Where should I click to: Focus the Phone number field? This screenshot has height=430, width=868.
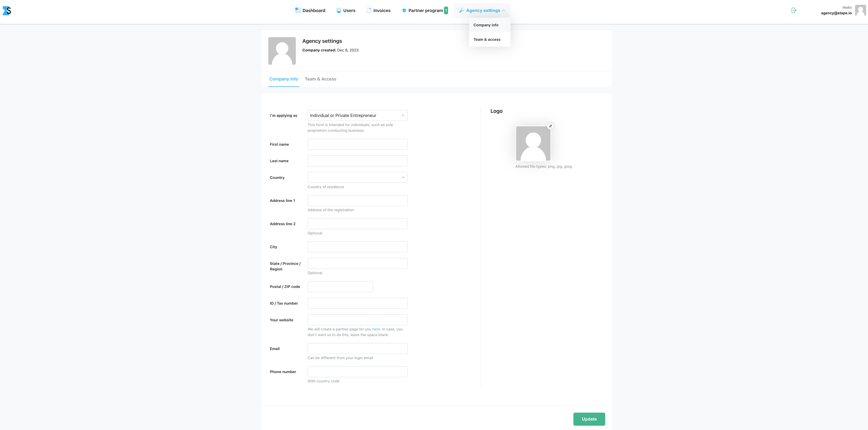point(357,372)
